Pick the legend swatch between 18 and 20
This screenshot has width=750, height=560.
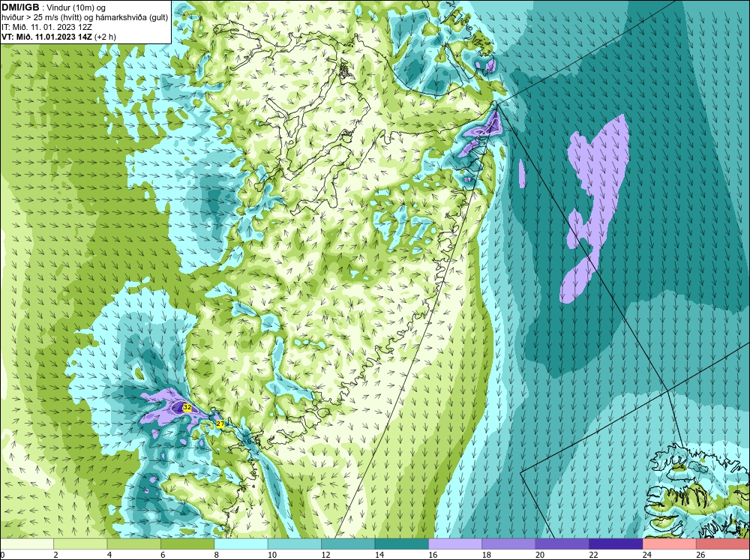(509, 544)
